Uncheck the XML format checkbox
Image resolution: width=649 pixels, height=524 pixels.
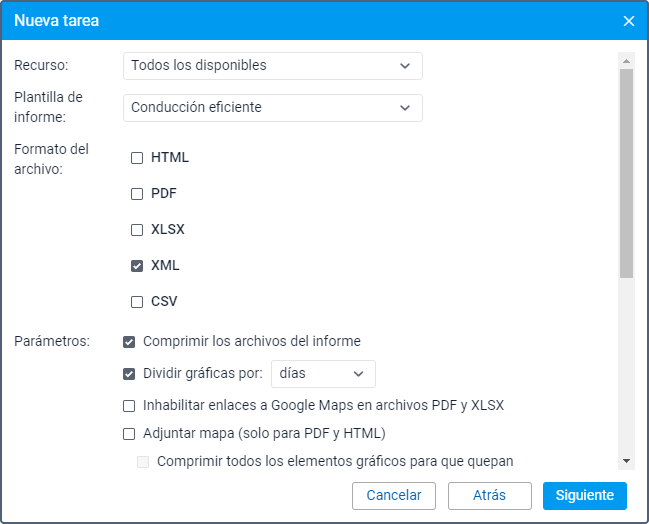pos(137,266)
